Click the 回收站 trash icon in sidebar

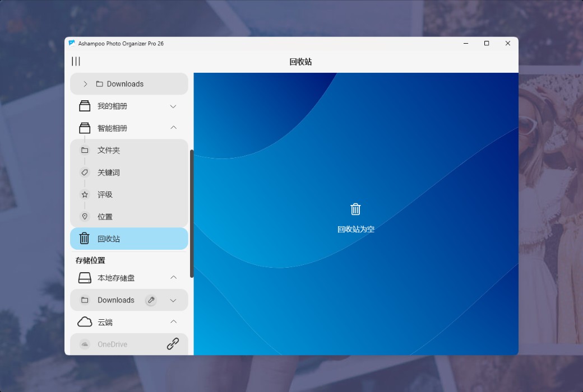[84, 238]
